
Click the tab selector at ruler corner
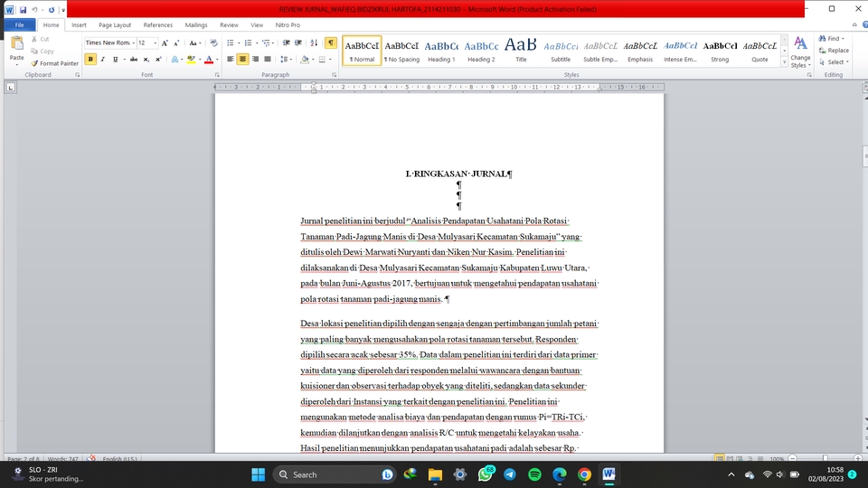tap(11, 87)
